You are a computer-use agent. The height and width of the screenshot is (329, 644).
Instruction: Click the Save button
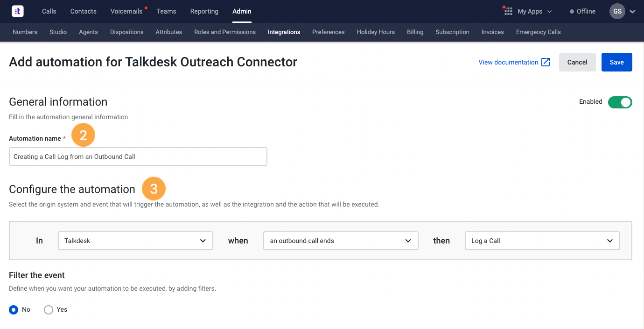tap(617, 62)
